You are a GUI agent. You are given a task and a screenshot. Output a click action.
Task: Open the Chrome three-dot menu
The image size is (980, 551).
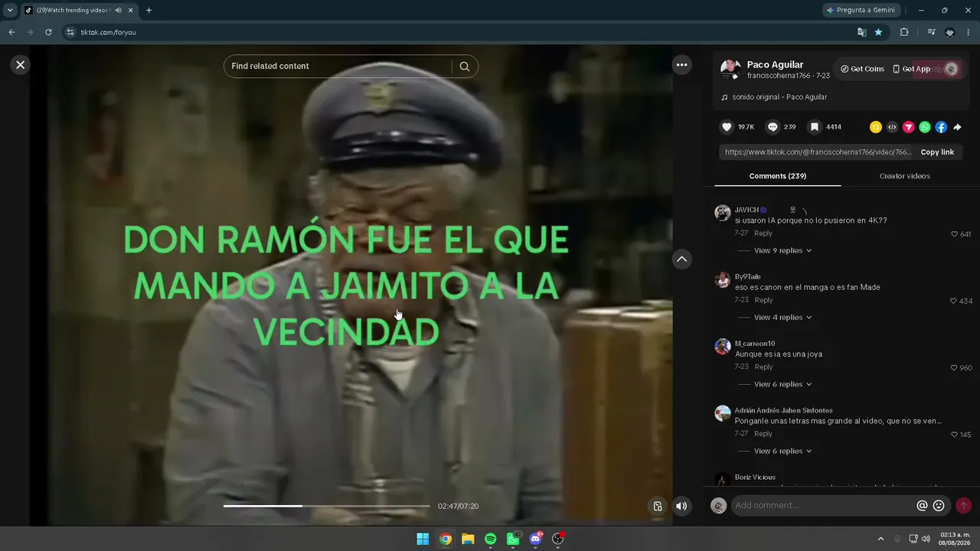pyautogui.click(x=969, y=32)
